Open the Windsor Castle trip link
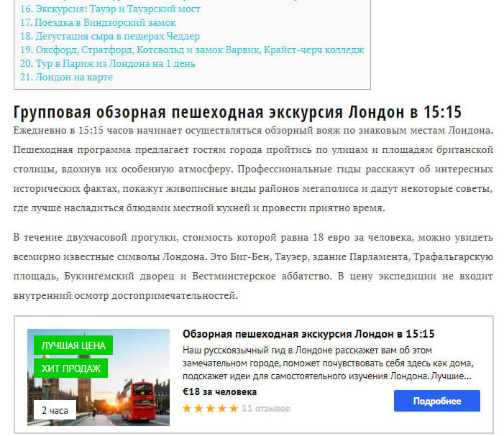The image size is (504, 436). point(98,23)
